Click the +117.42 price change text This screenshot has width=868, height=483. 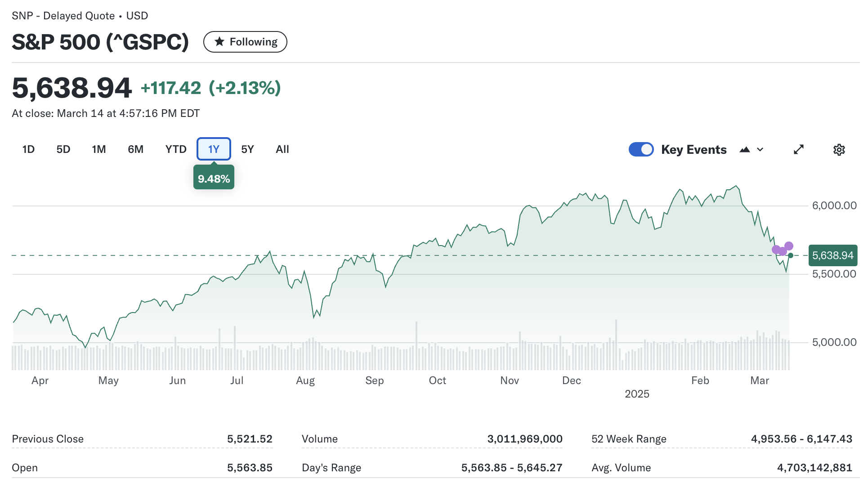pos(171,88)
